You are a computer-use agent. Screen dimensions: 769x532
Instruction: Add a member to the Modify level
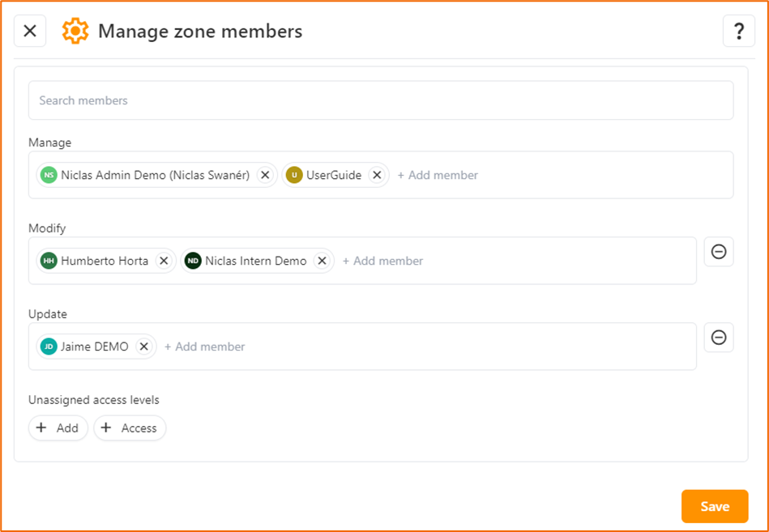tap(382, 261)
